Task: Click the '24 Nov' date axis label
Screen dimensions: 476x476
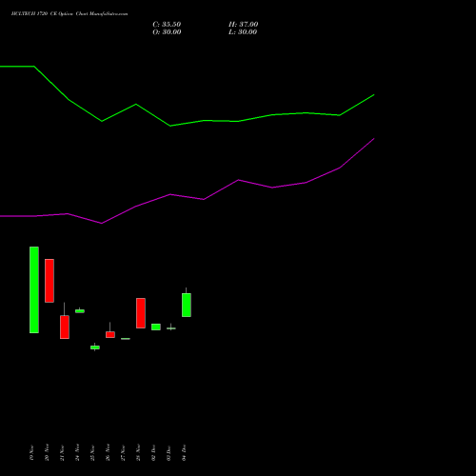Action: click(77, 452)
